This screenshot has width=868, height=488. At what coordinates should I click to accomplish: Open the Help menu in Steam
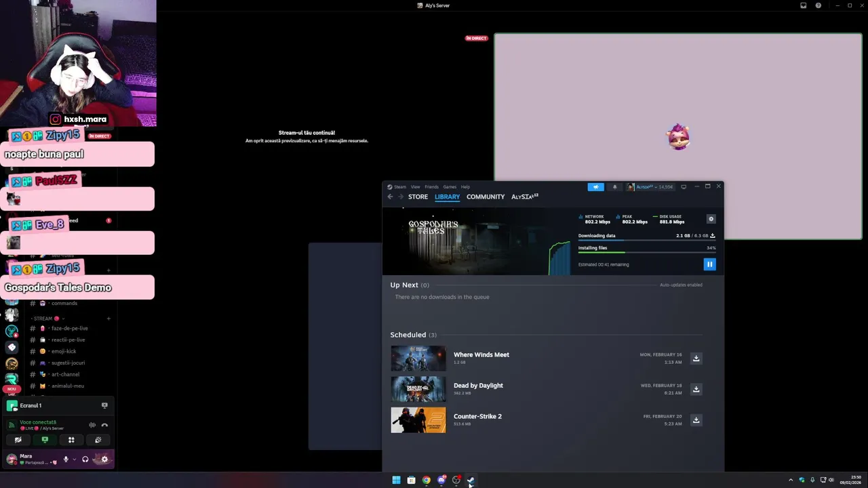click(465, 187)
